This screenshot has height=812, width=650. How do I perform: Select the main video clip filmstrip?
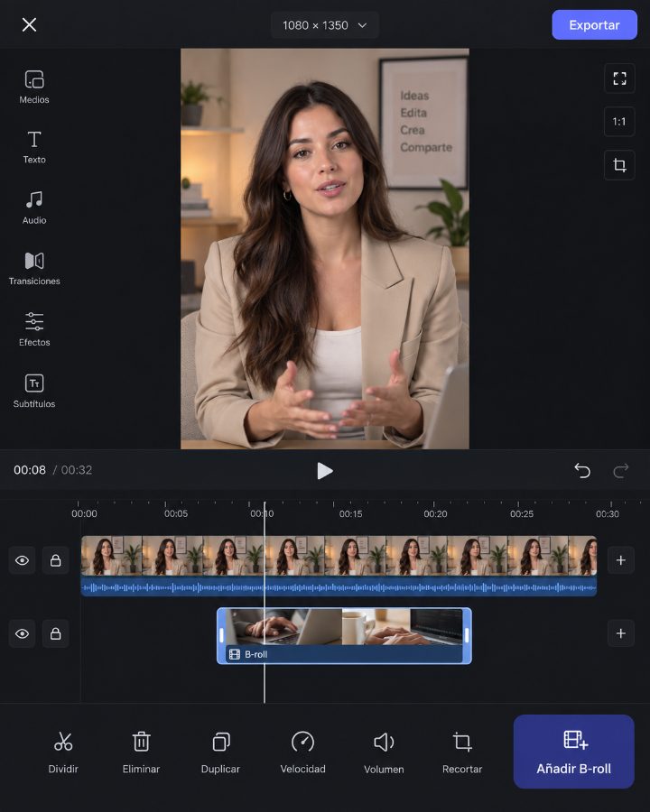tap(339, 556)
